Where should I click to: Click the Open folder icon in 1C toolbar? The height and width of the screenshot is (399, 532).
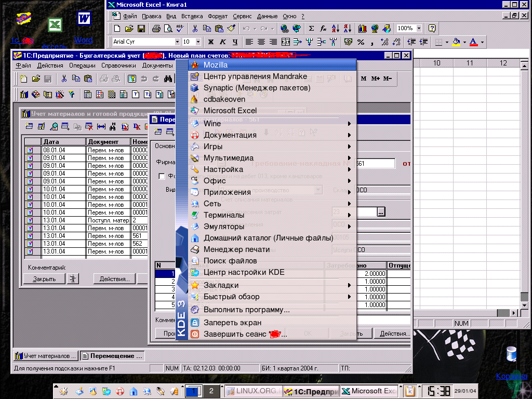tap(35, 79)
